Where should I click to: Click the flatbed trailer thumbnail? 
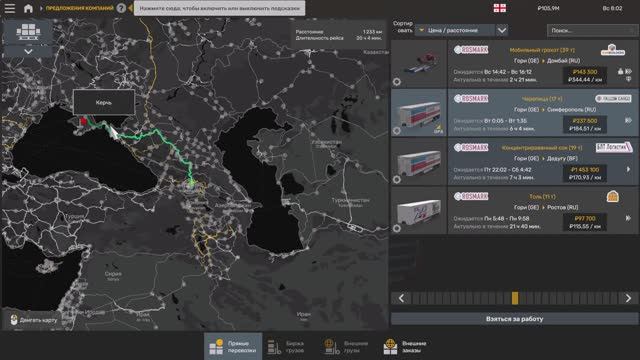(419, 63)
